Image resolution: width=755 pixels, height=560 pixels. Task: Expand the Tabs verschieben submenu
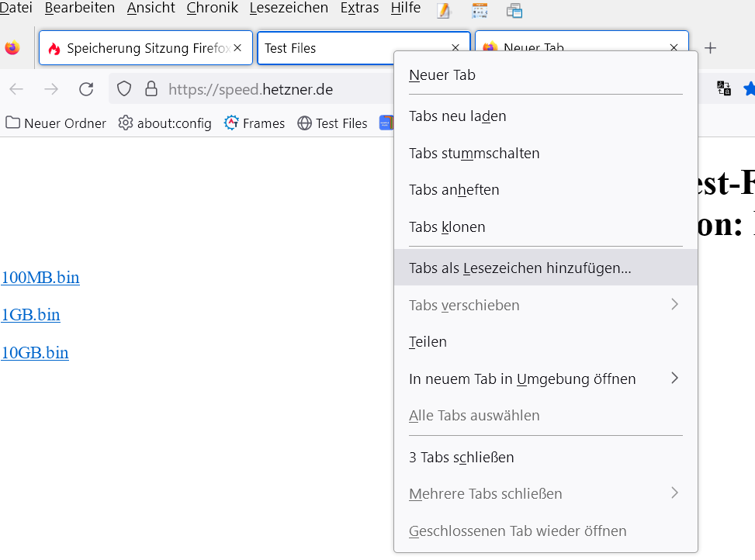[674, 305]
